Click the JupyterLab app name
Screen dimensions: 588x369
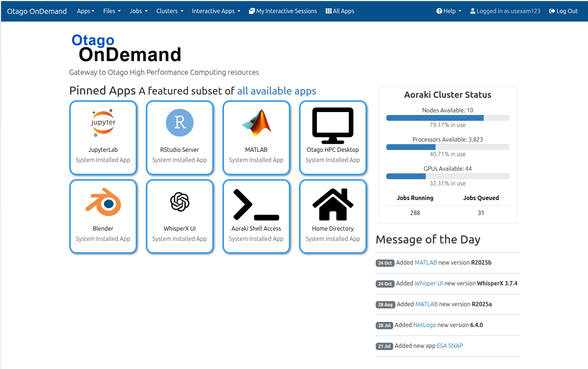click(x=103, y=150)
